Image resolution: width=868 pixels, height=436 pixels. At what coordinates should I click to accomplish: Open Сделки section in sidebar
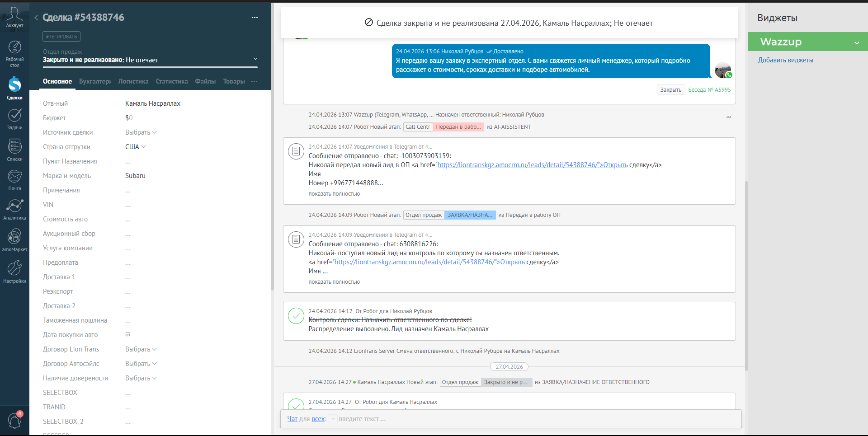click(14, 88)
